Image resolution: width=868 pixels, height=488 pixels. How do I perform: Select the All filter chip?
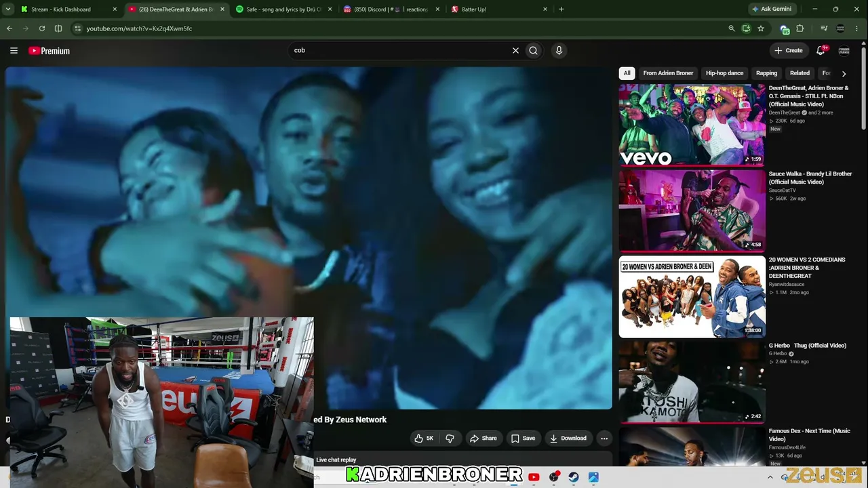[x=627, y=73]
